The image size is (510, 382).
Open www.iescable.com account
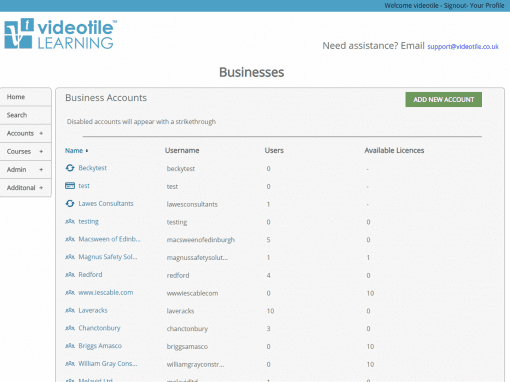[x=106, y=292]
